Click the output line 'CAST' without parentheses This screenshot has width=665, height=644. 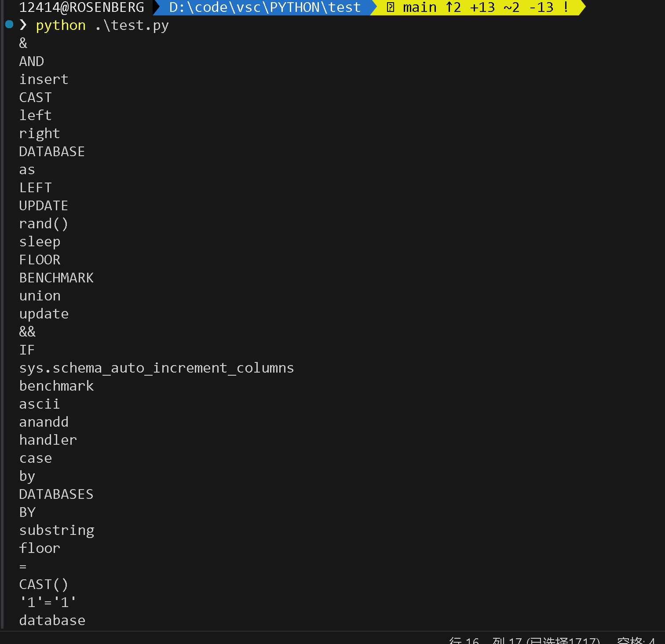coord(36,97)
